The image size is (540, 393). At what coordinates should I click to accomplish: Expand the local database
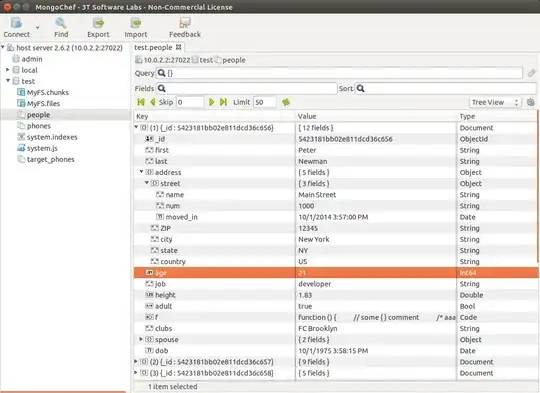(x=8, y=70)
